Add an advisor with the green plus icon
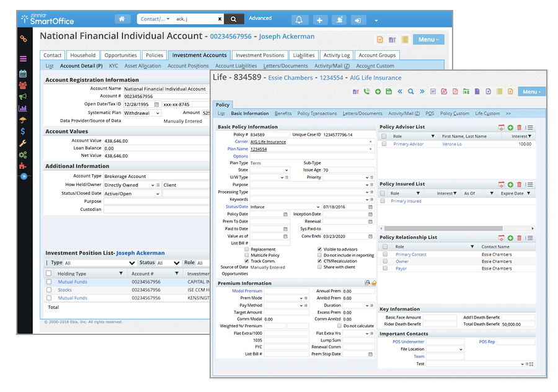Image resolution: width=558 pixels, height=392 pixels. click(x=510, y=128)
